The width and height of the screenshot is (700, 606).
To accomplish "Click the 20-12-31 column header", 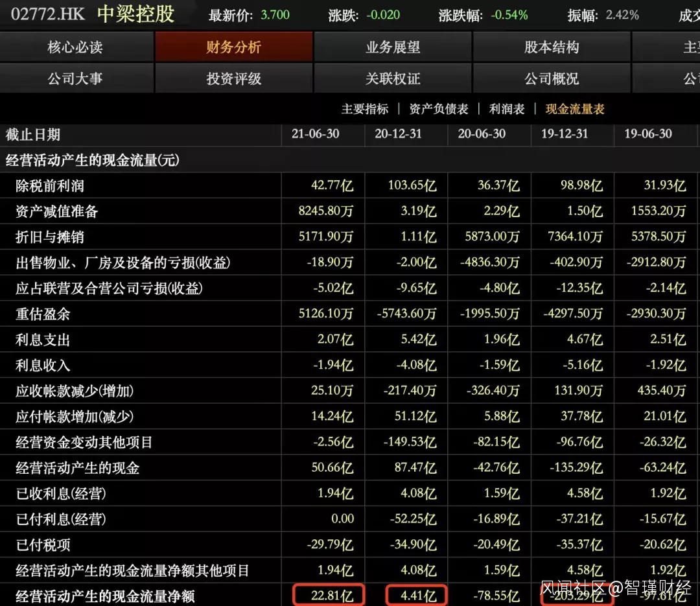I will pyautogui.click(x=398, y=134).
